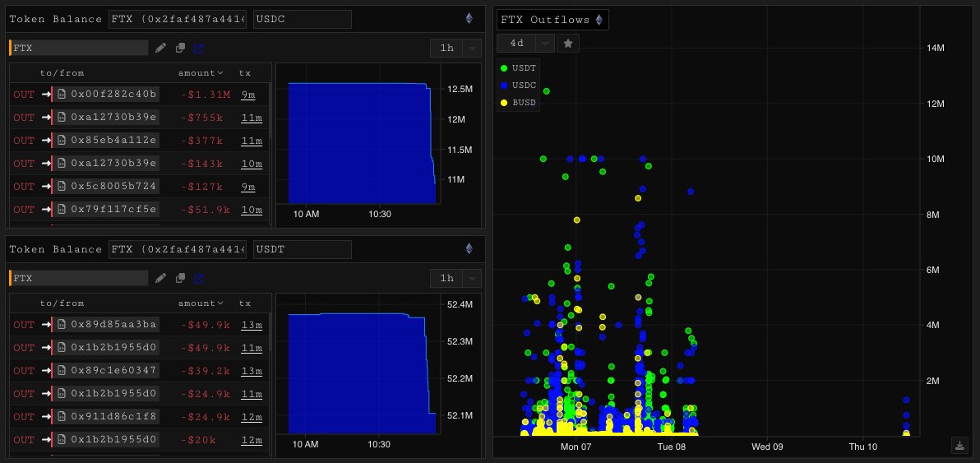Click contract icon next to 0x5c8005b724
Image resolution: width=980 pixels, height=463 pixels.
pos(61,186)
